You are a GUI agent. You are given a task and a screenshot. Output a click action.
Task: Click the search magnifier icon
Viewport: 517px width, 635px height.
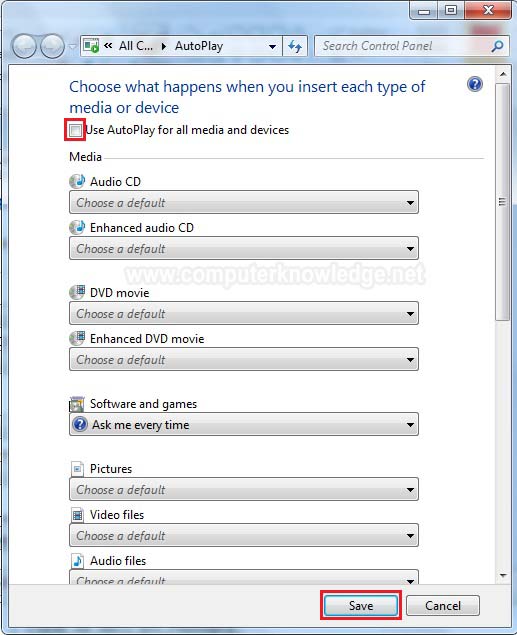click(x=497, y=46)
